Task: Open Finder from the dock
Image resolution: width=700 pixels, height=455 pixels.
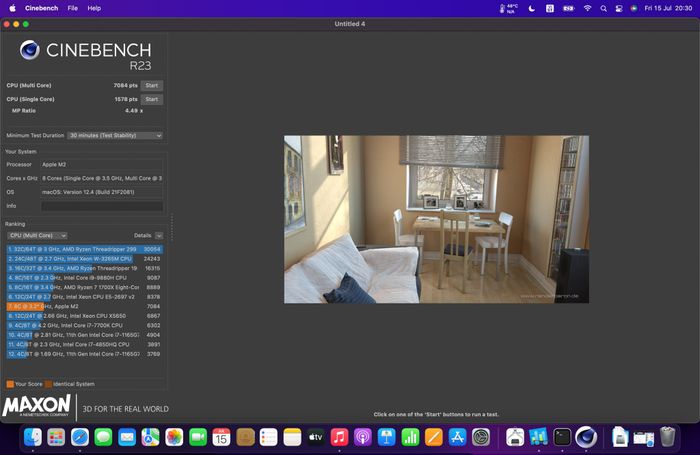Action: point(33,437)
